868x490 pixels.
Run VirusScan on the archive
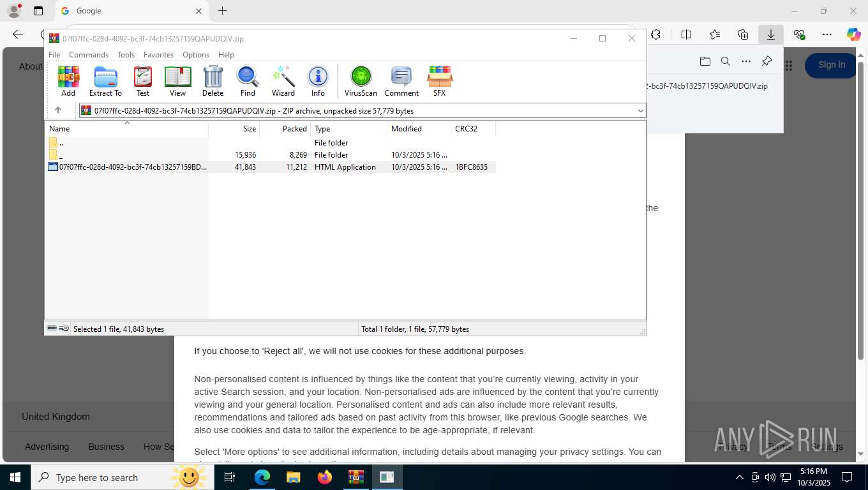click(361, 81)
